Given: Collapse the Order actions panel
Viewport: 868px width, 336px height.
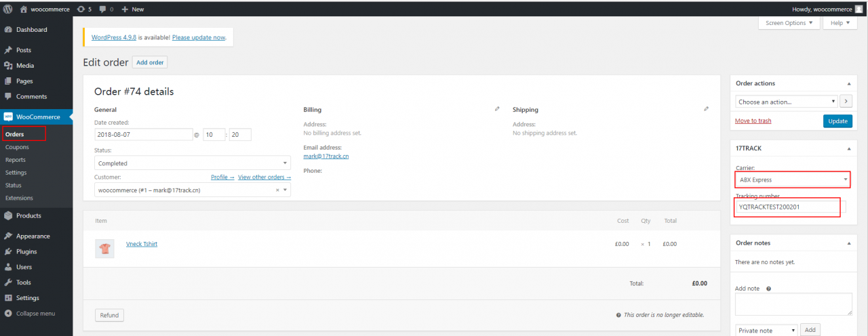Looking at the screenshot, I should (x=848, y=83).
